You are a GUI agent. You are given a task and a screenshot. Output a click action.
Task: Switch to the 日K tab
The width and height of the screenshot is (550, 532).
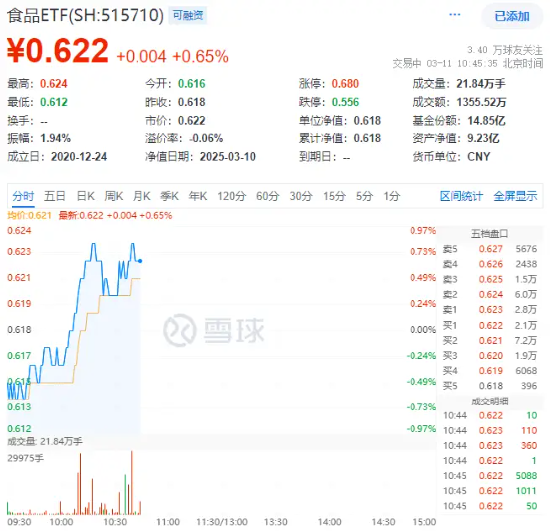86,196
